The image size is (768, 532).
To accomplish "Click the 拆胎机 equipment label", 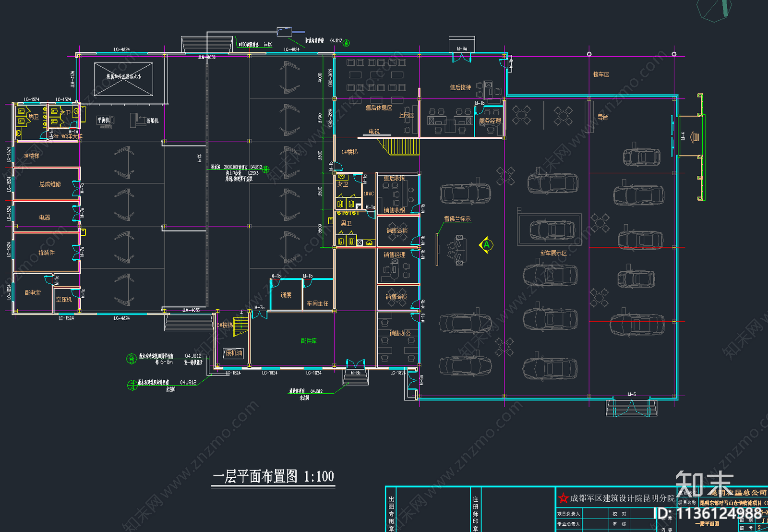I will 152,121.
